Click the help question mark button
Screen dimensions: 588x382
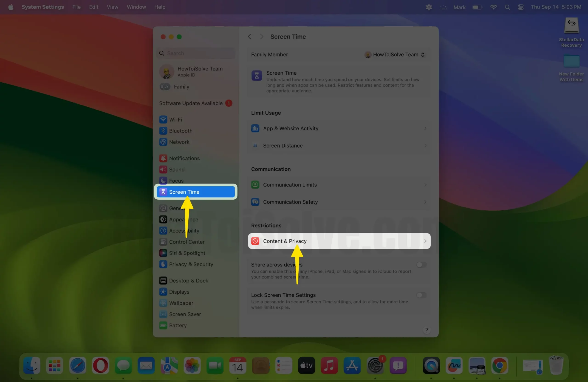click(427, 330)
